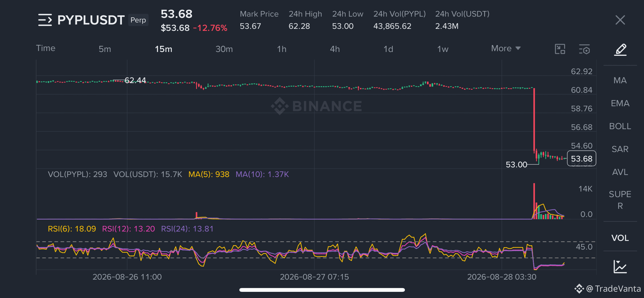The height and width of the screenshot is (298, 644).
Task: Open the line chart icon below VOL
Action: (x=620, y=267)
